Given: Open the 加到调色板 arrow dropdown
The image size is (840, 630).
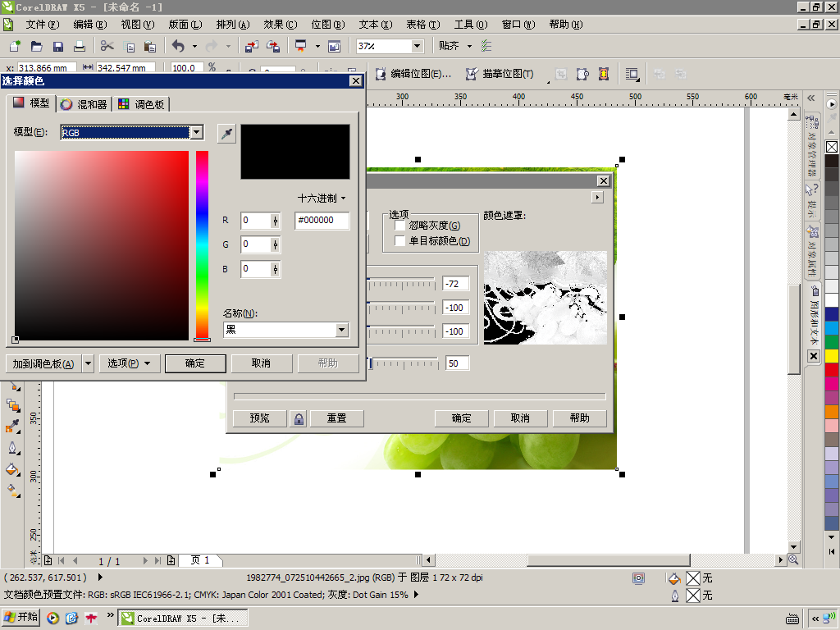Looking at the screenshot, I should [x=88, y=363].
